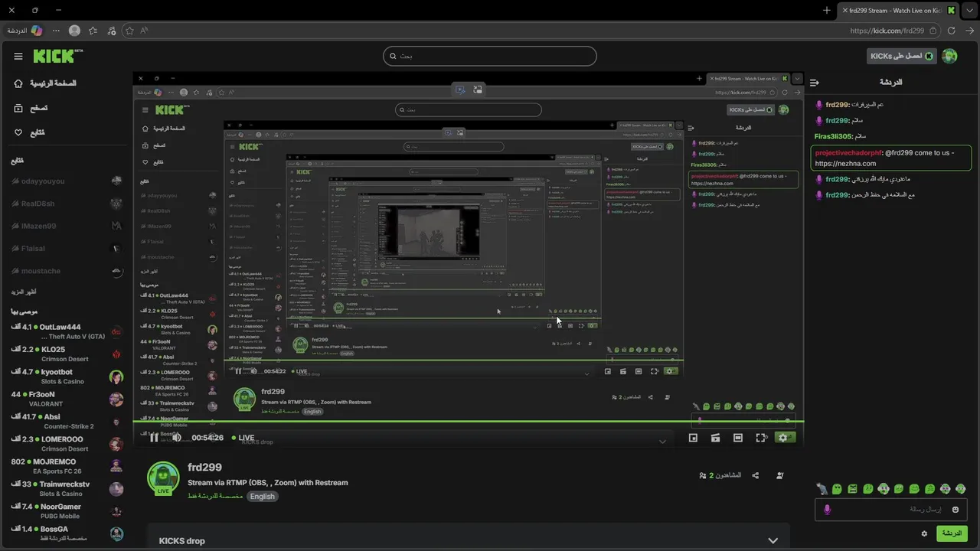Send chat with green الدردشة button
Viewport: 980px width, 551px height.
(x=952, y=533)
